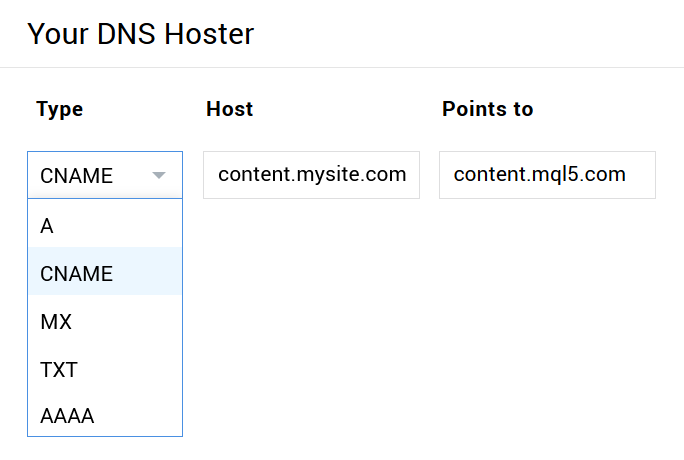Click the Host input field

point(311,175)
